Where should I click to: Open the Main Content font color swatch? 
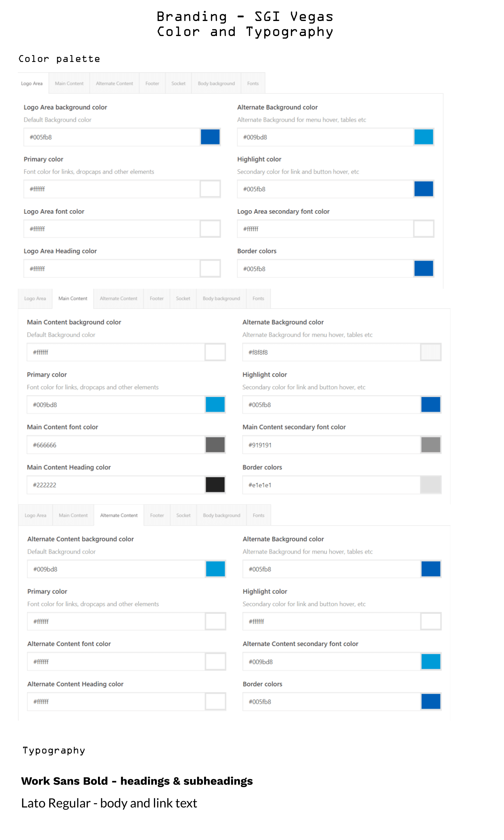(215, 445)
